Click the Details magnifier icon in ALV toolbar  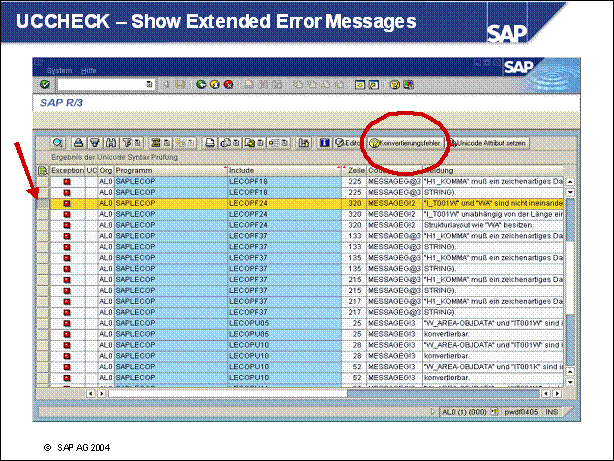(x=58, y=143)
